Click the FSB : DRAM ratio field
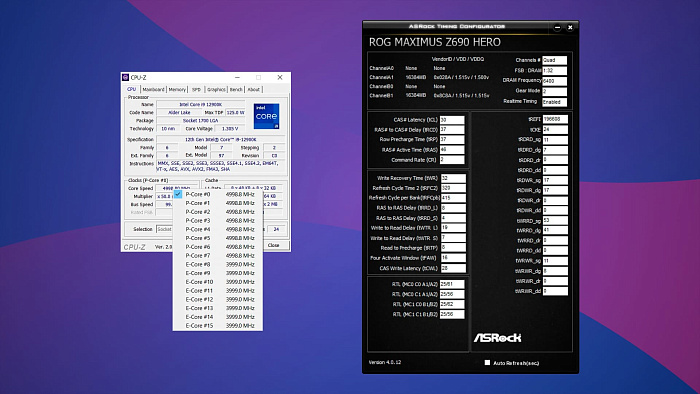This screenshot has width=700, height=394. (x=554, y=71)
